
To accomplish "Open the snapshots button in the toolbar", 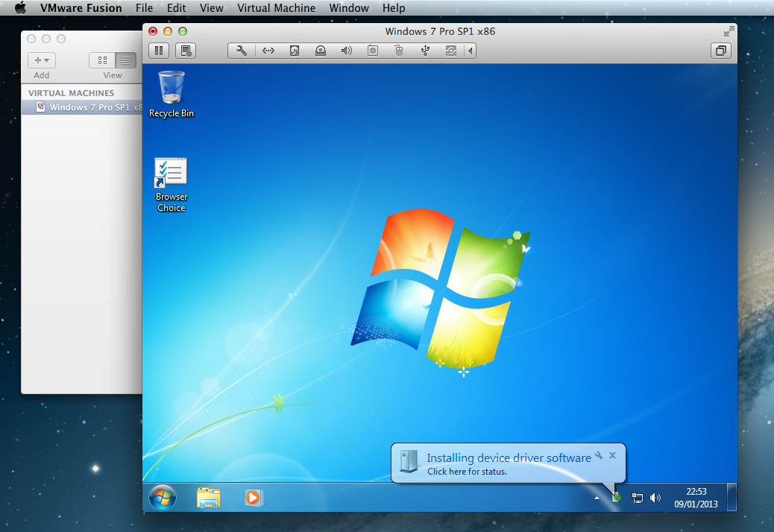I will click(x=186, y=51).
